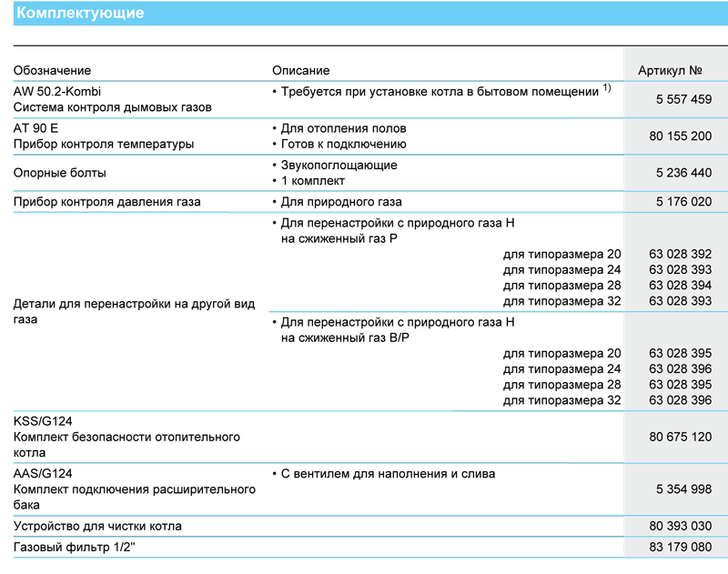Select article number 80 155 200

(680, 136)
